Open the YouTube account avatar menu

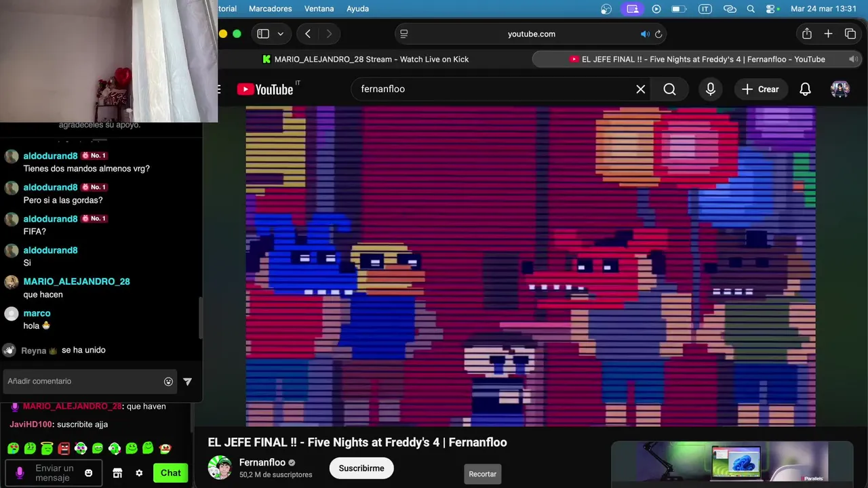[840, 89]
